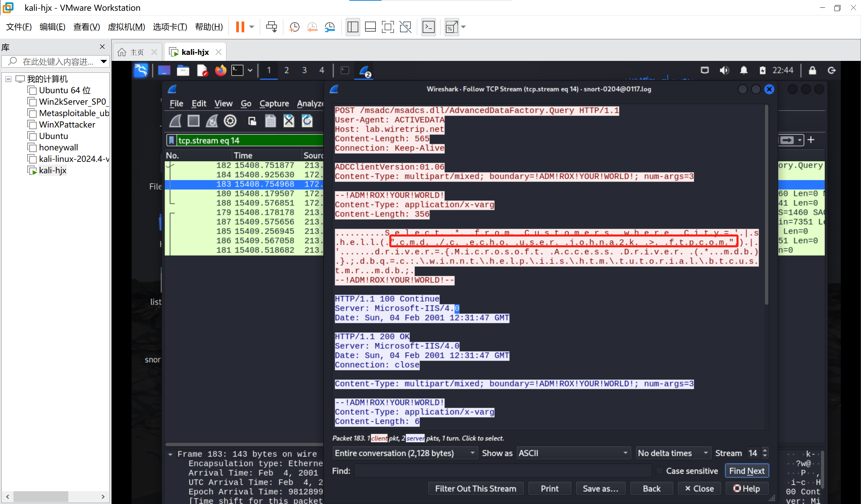Open the stretch guest dropdown arrow
The height and width of the screenshot is (504, 861).
pos(463,27)
